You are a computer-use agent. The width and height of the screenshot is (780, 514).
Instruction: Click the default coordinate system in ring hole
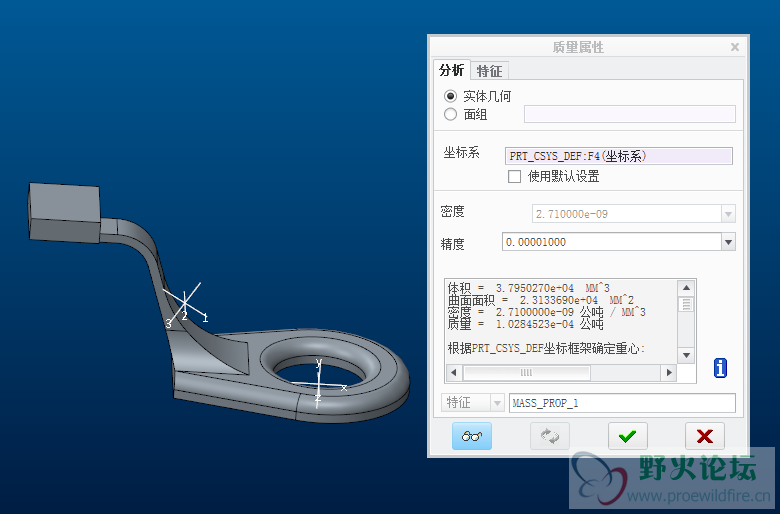click(x=319, y=383)
